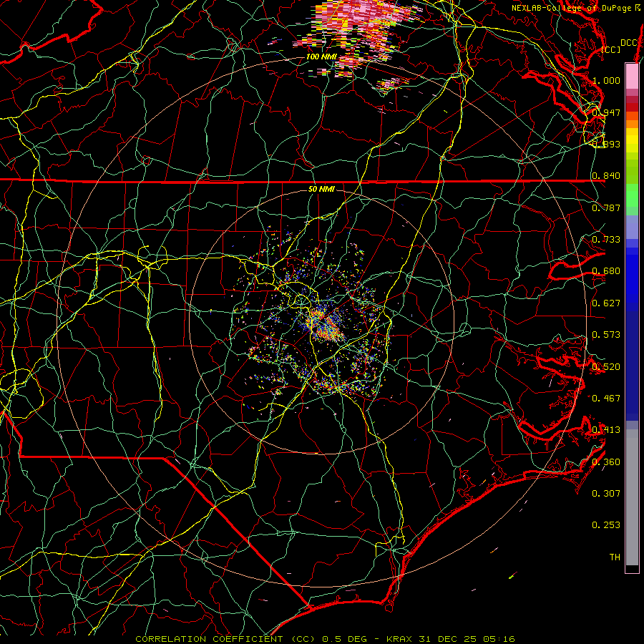Click the DCC product label above the legend
Viewport: 644px width, 644px height.
pos(628,42)
